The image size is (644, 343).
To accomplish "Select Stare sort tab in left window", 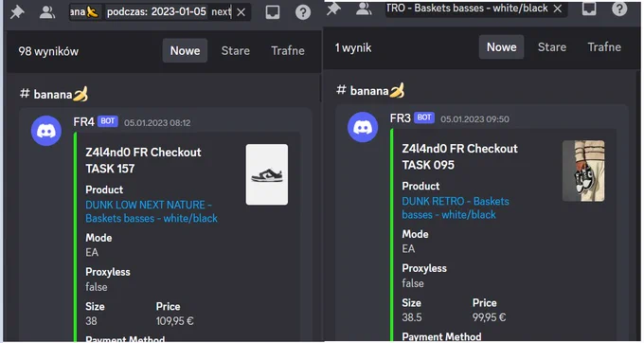I will coord(235,50).
